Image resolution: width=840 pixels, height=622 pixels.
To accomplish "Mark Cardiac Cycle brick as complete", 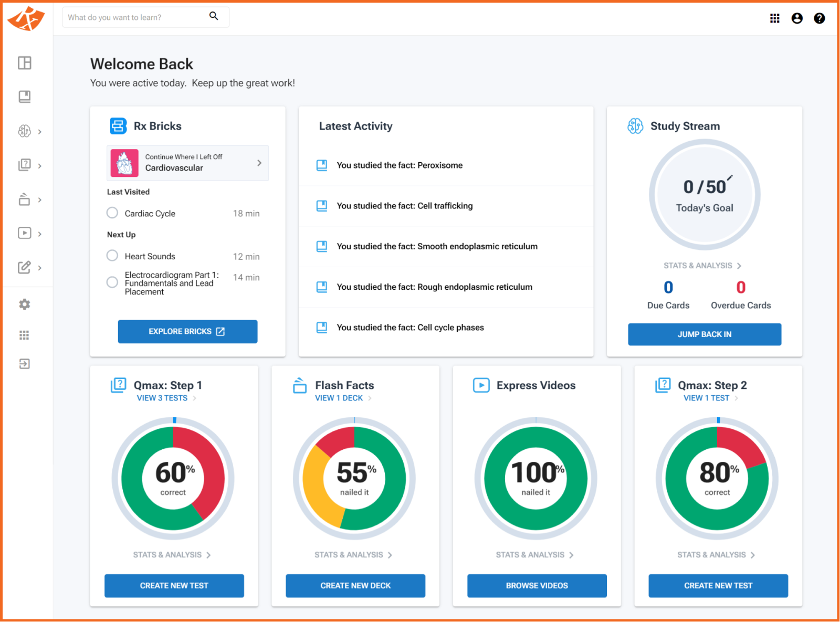I will pos(112,213).
